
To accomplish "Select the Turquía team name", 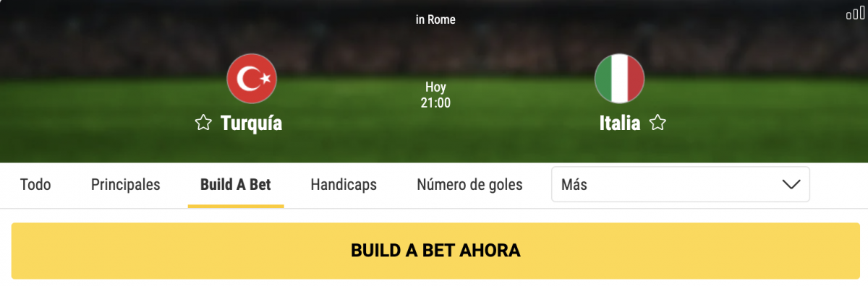I will pyautogui.click(x=252, y=123).
